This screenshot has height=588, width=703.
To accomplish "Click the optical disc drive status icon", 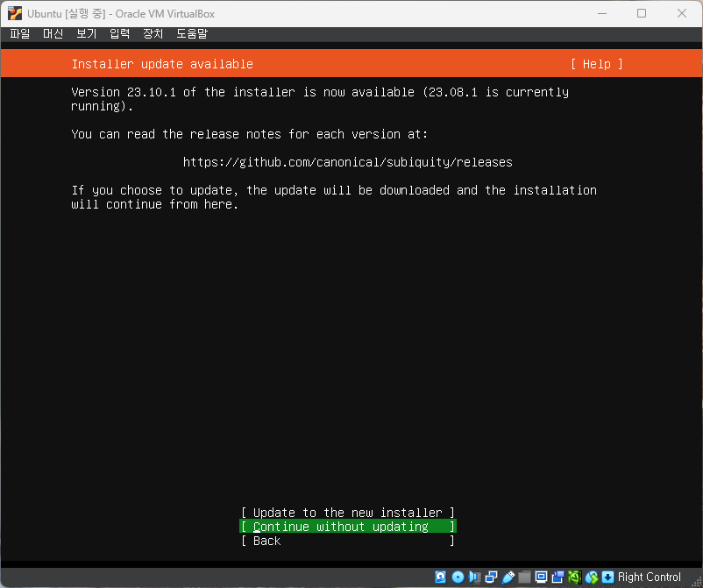I will point(458,577).
